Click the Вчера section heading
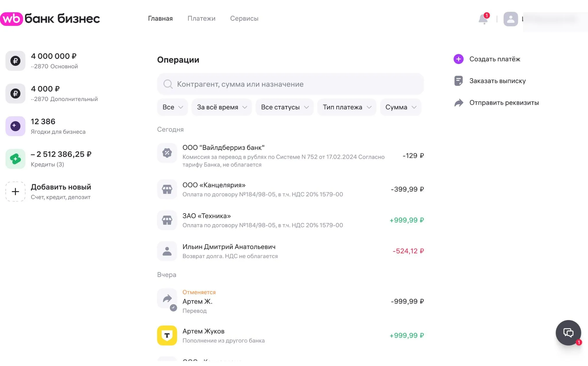 tap(167, 275)
